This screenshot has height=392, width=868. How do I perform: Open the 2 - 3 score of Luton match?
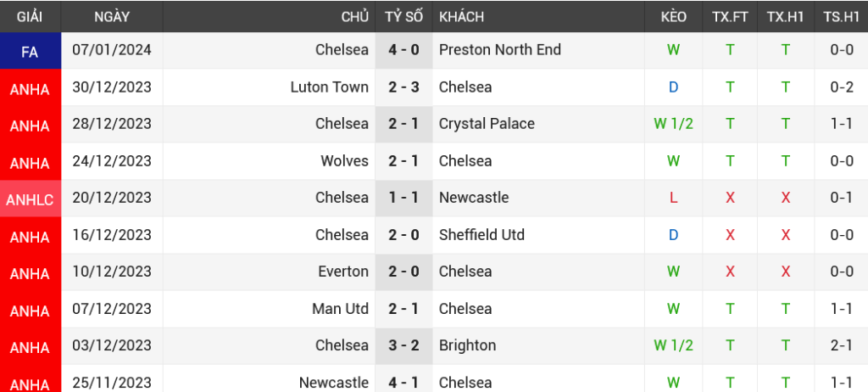[x=403, y=87]
